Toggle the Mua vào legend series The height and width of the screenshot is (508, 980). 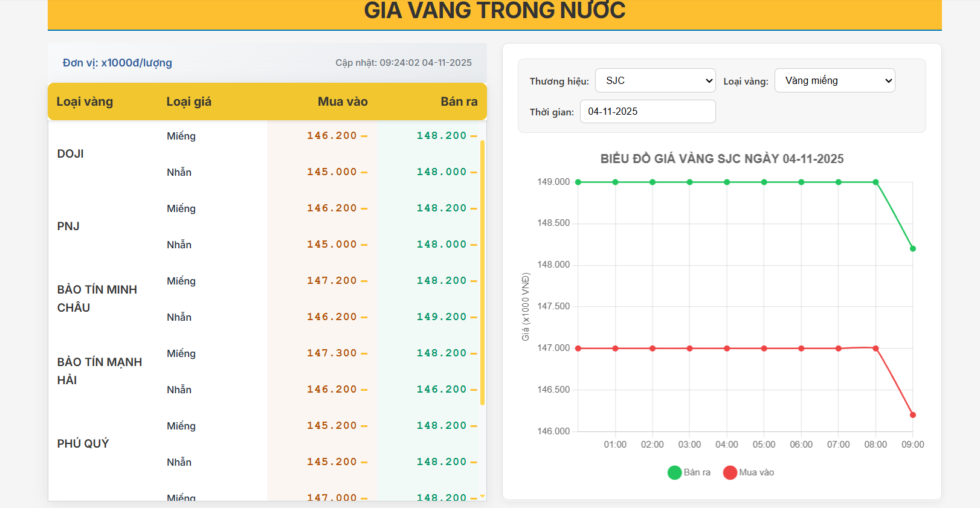749,472
